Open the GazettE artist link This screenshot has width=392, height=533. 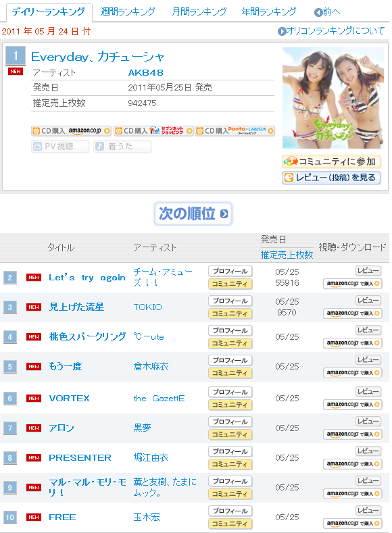coord(159,398)
